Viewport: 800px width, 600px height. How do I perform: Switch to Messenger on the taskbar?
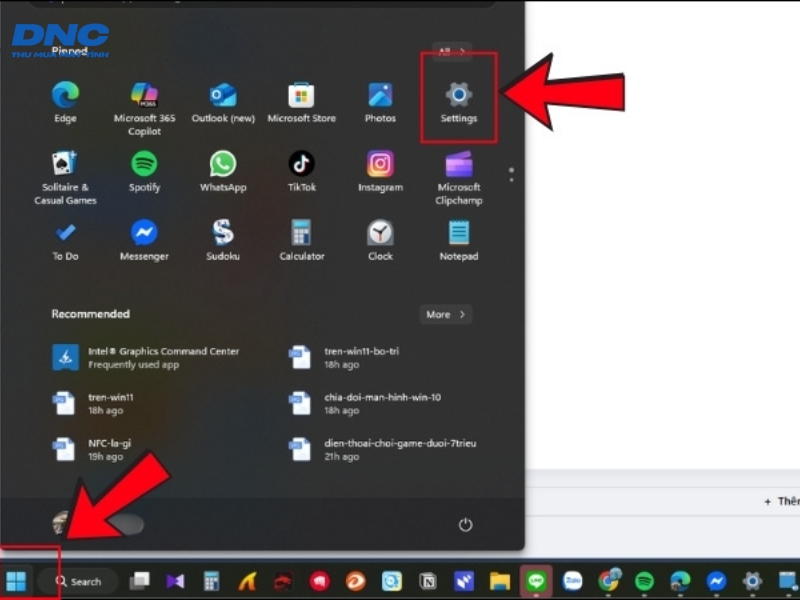pyautogui.click(x=716, y=581)
